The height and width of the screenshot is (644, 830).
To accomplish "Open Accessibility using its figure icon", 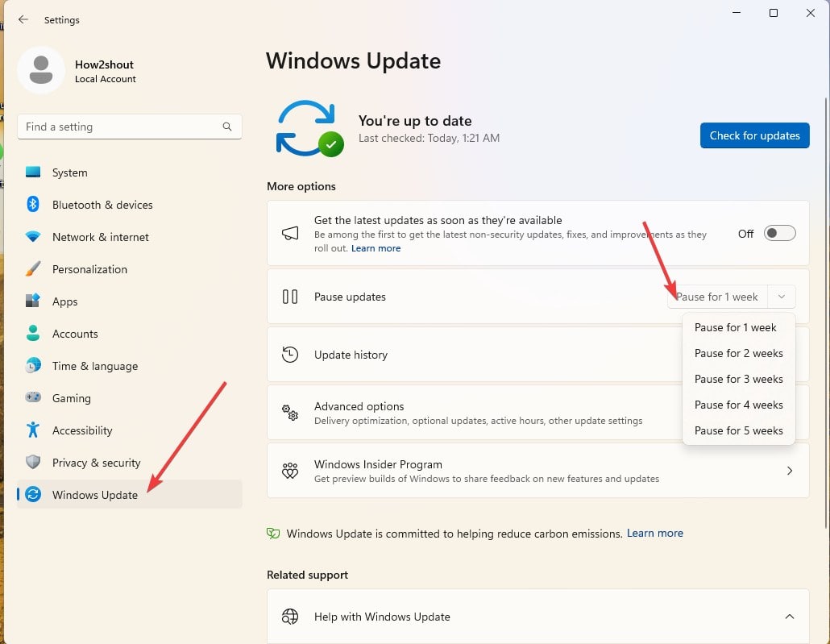I will [33, 430].
